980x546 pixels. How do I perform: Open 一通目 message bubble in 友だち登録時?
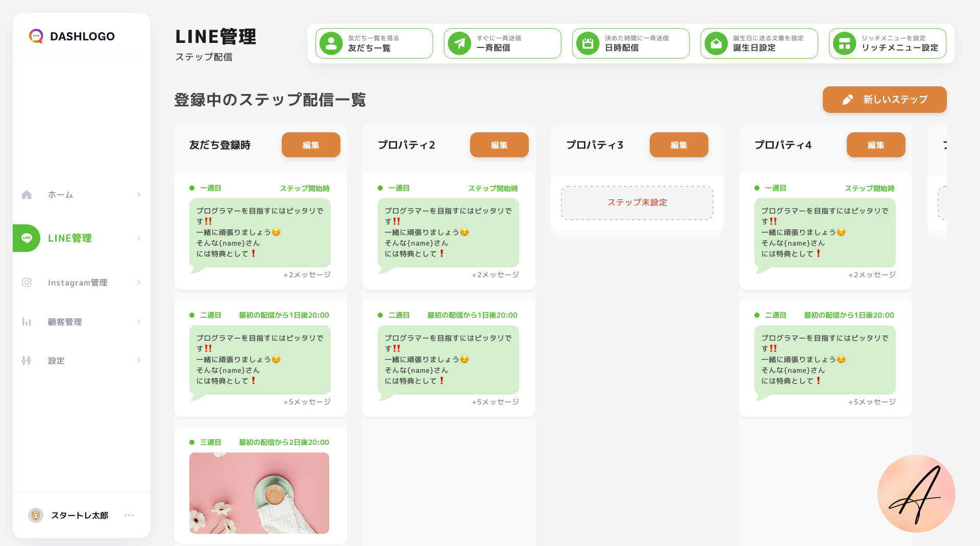tap(260, 233)
